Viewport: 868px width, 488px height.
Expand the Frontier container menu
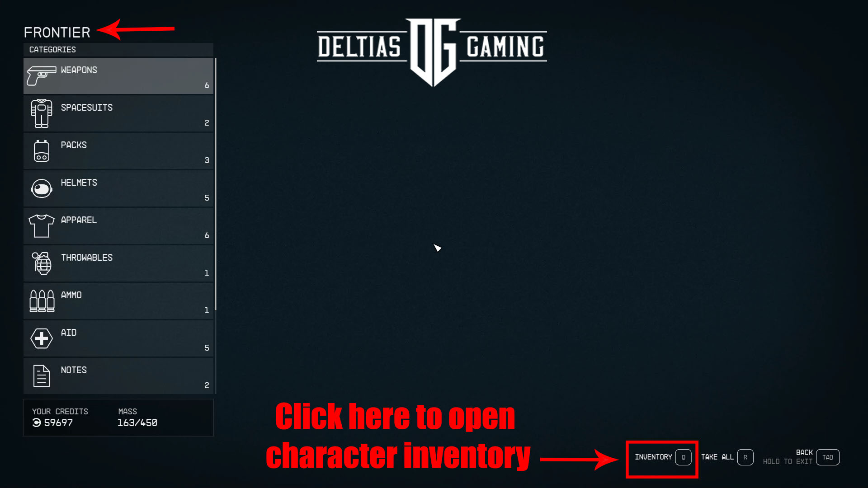coord(57,31)
